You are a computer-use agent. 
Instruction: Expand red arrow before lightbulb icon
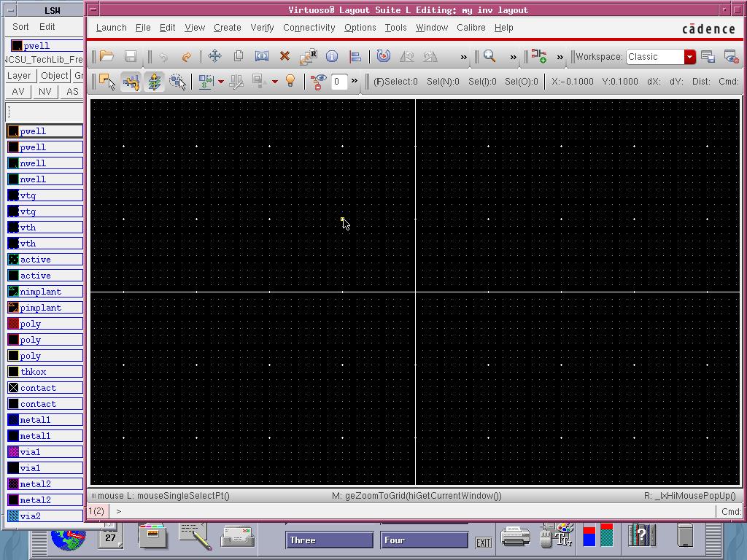tap(275, 82)
